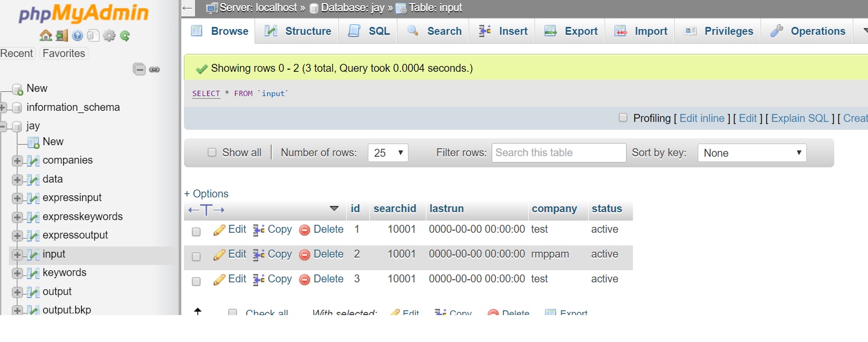
Task: Click the phpMyAdmin logo
Action: coord(83,13)
